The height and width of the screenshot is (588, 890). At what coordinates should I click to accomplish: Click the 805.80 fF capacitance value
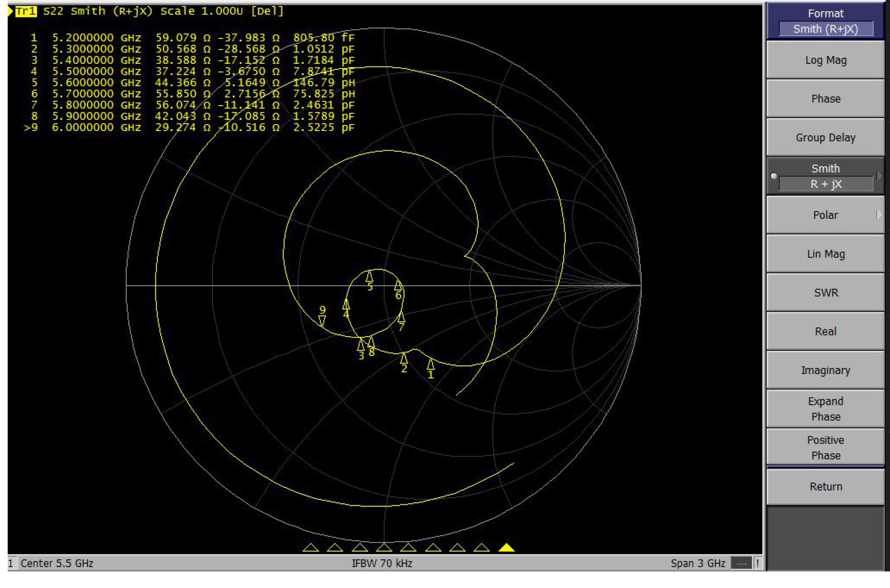coord(324,37)
